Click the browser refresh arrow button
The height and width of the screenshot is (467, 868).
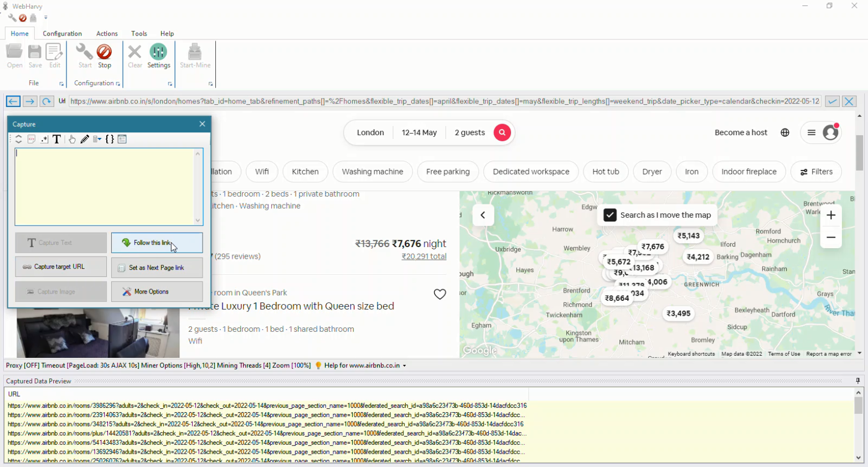pos(46,101)
